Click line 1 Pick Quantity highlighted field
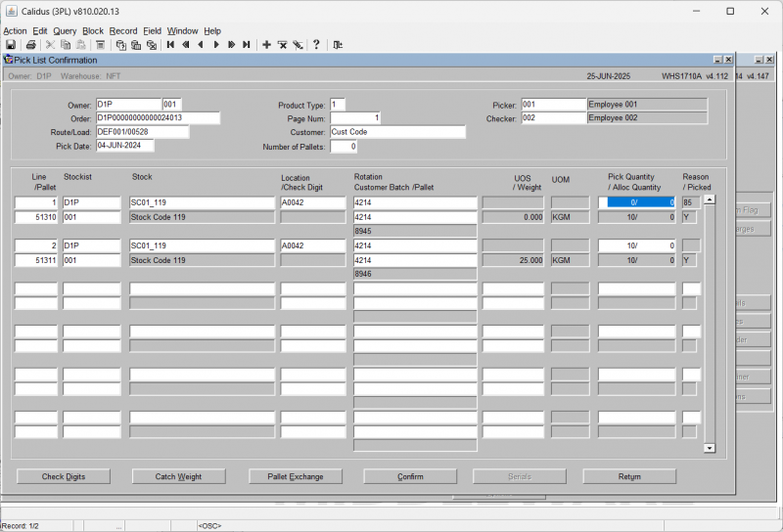Image resolution: width=783 pixels, height=532 pixels. pos(637,202)
